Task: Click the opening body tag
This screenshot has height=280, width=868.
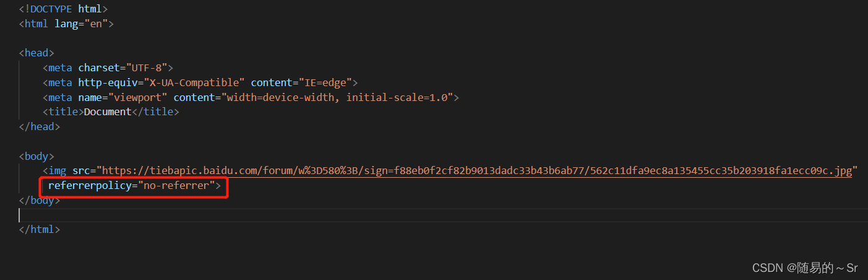Action: [37, 156]
